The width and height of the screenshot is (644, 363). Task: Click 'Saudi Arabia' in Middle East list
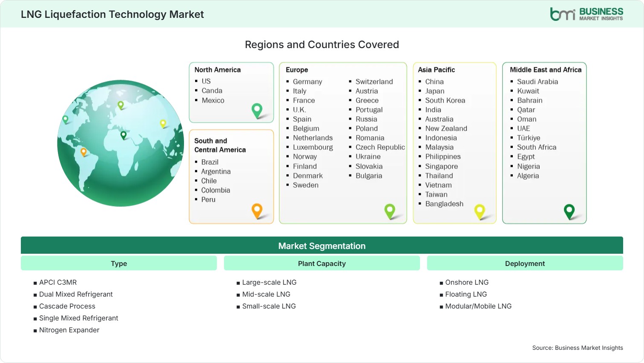[538, 82]
